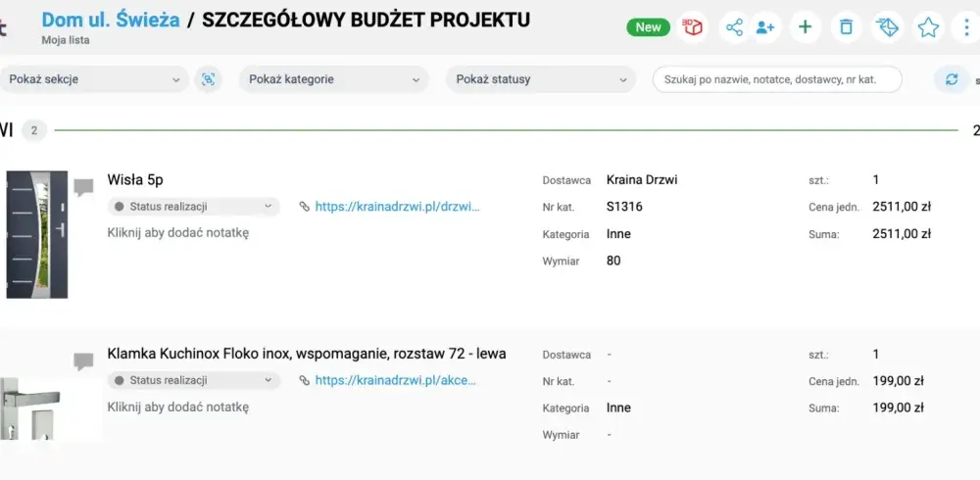Click the scan icon beside Pokaż sekcje

point(208,79)
